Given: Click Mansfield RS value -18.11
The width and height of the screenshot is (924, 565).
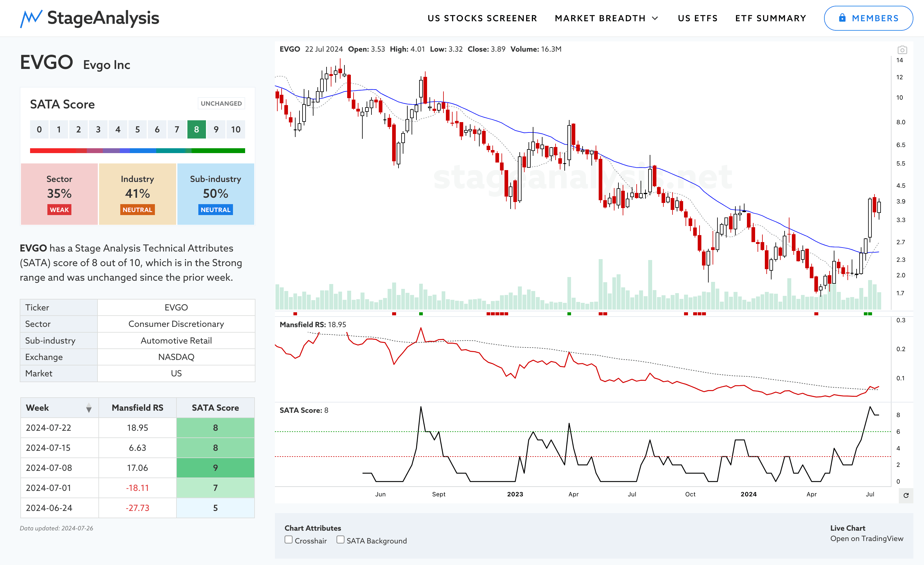Looking at the screenshot, I should [137, 488].
